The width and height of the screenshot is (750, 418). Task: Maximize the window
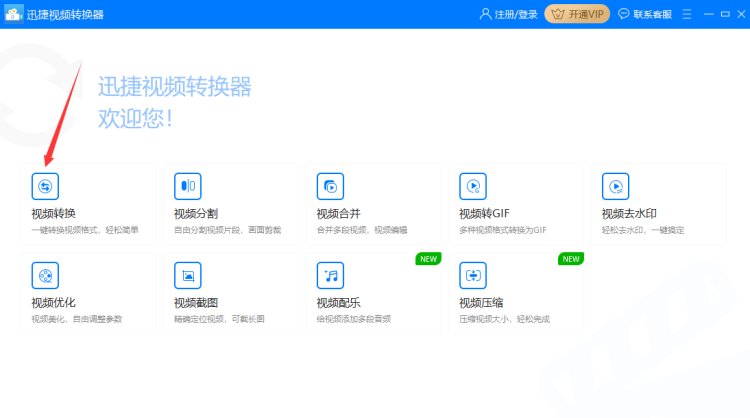[x=725, y=14]
